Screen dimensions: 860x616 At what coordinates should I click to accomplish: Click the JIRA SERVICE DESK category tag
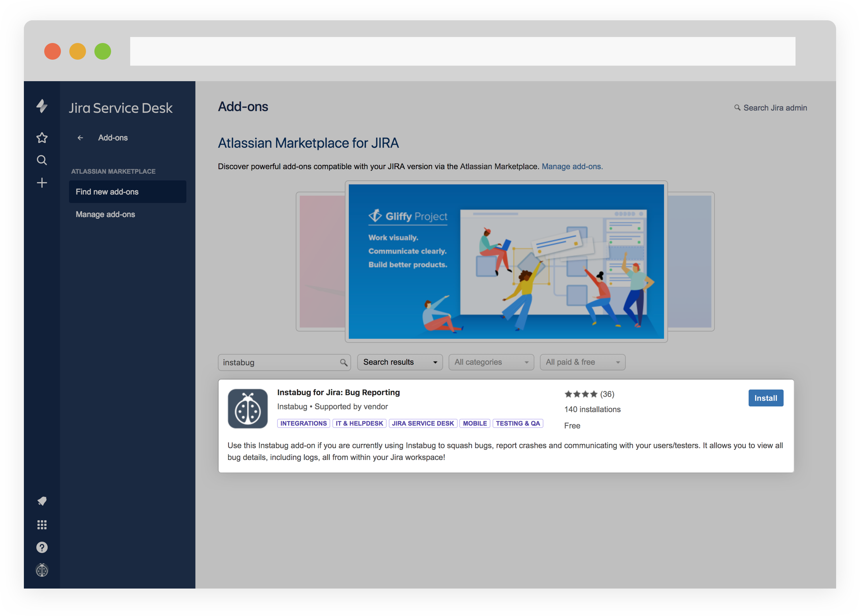pos(422,423)
